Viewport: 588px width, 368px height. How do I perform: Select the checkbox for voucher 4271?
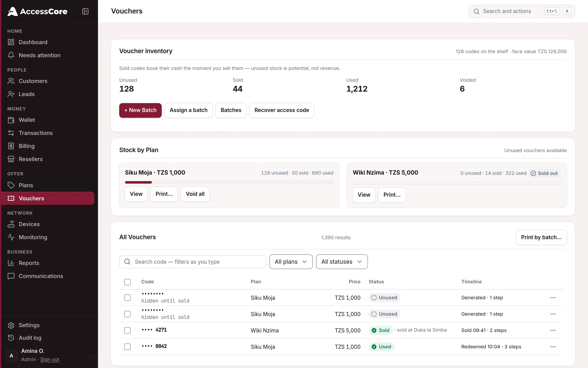point(127,330)
